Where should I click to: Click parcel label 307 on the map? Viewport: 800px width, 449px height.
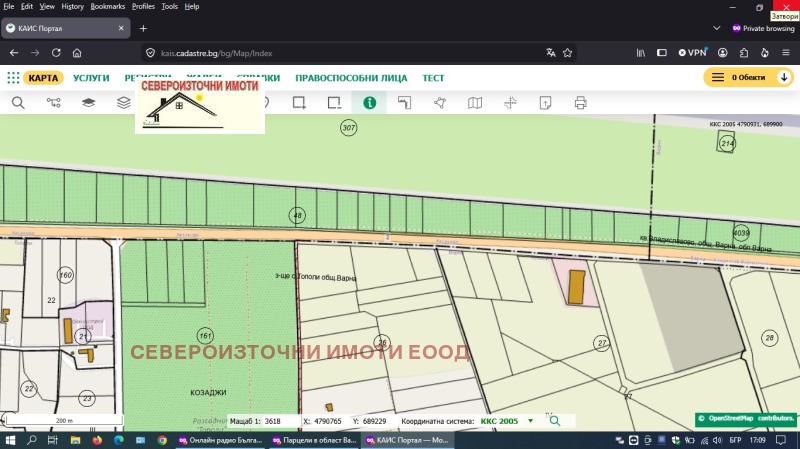coord(348,128)
